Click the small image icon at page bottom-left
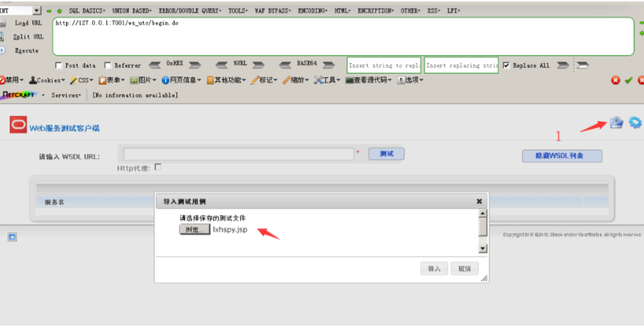Screen dimensions: 644x332 pos(12,236)
